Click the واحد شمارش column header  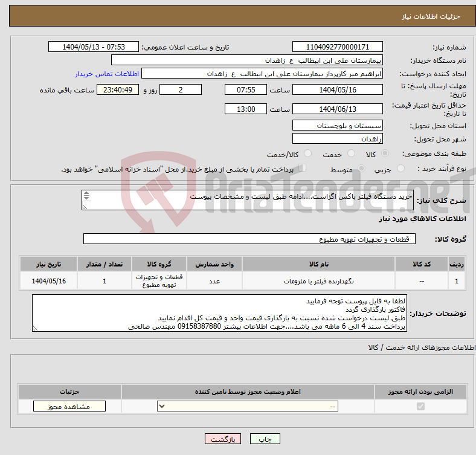coord(214,264)
